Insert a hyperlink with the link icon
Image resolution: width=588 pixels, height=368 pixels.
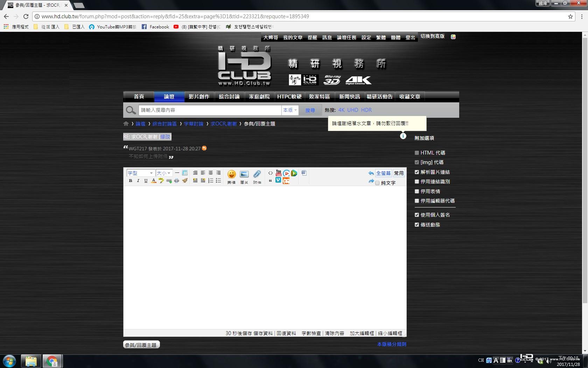169,181
